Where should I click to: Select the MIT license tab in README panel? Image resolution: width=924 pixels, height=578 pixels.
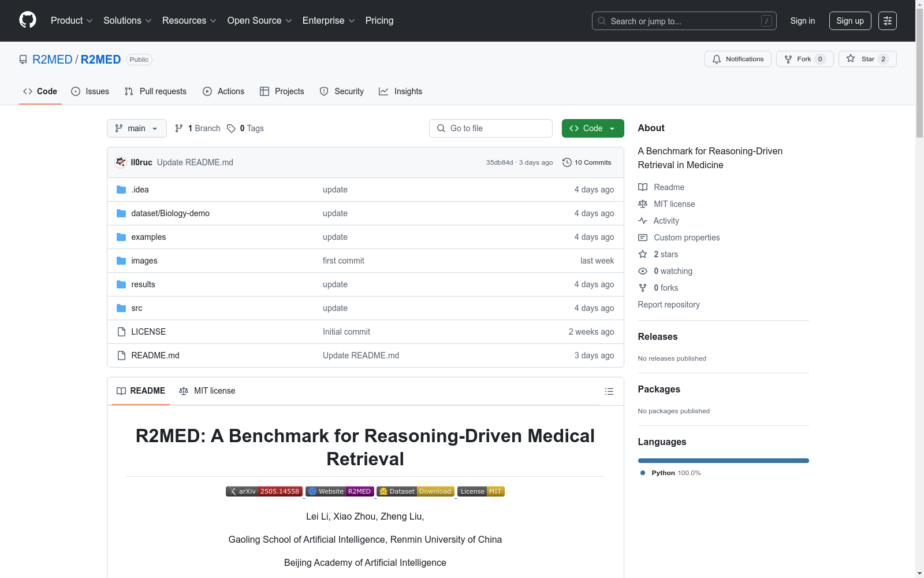point(207,391)
